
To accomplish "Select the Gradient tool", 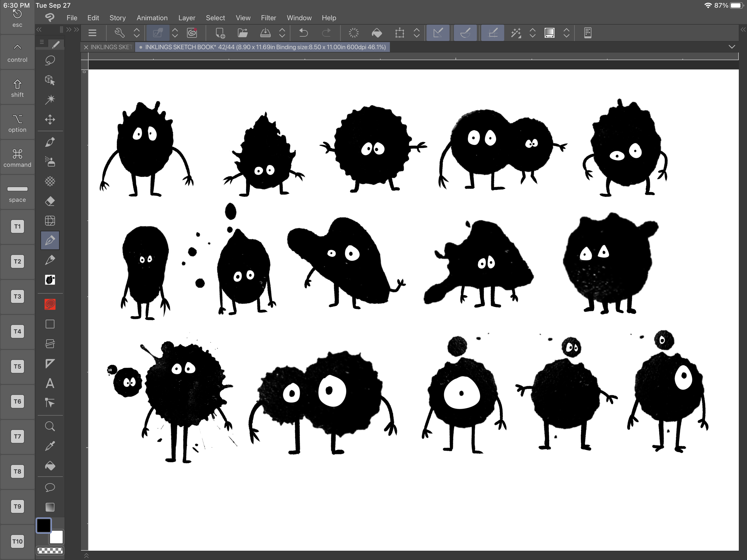I will click(50, 507).
